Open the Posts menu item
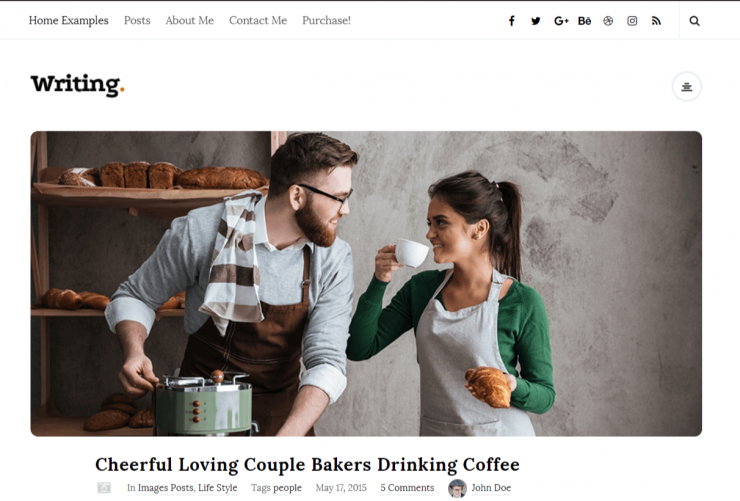The image size is (740, 501). pyautogui.click(x=137, y=20)
